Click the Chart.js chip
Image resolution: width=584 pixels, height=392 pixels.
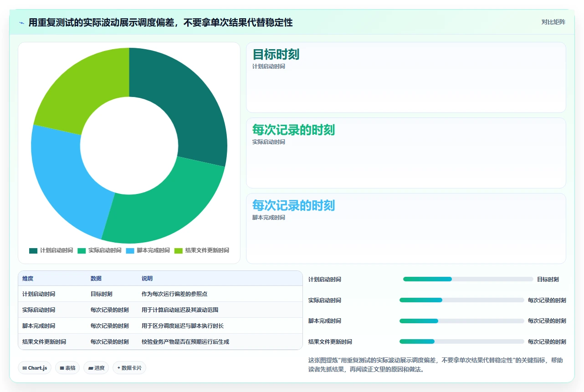pos(35,368)
